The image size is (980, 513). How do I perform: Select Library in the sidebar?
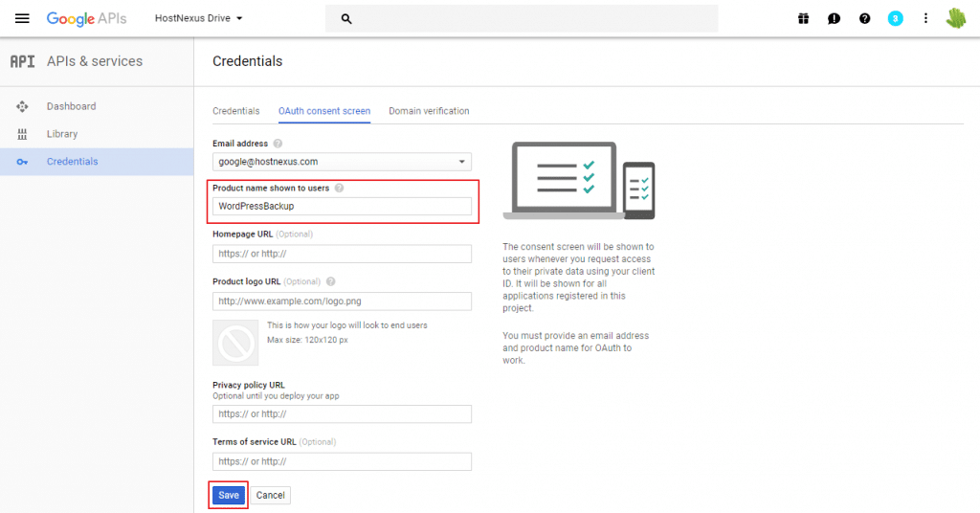coord(62,134)
